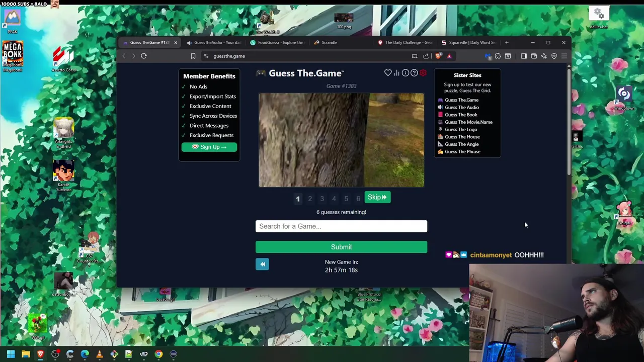This screenshot has width=644, height=362.
Task: Click the Brave Rewards triangle icon
Action: (449, 56)
